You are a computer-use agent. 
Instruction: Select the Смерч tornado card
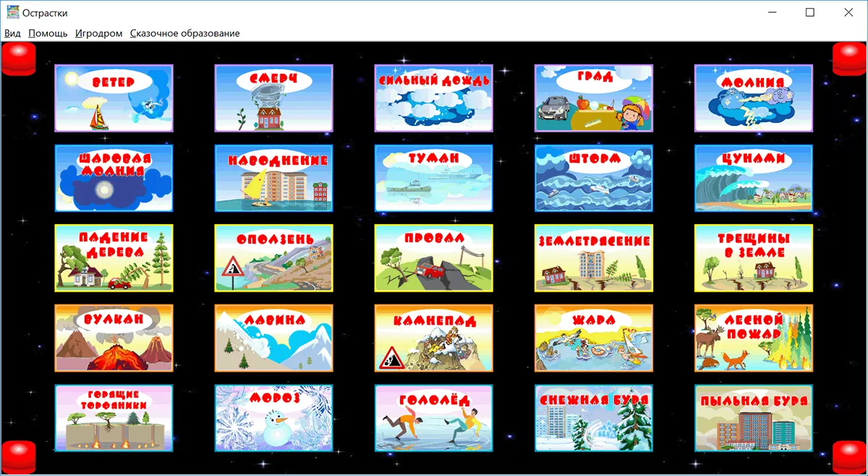coord(273,98)
